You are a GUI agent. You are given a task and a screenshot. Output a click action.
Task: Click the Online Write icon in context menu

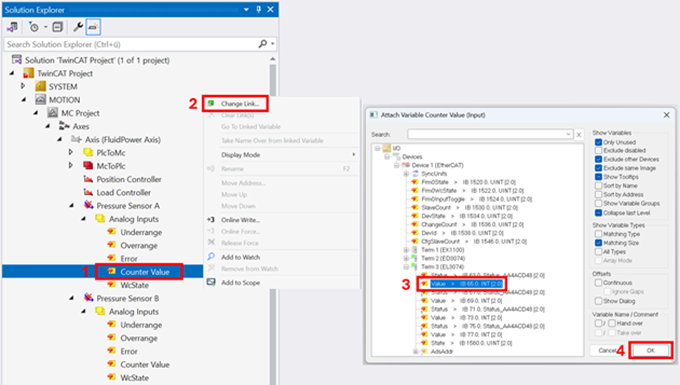coord(211,220)
